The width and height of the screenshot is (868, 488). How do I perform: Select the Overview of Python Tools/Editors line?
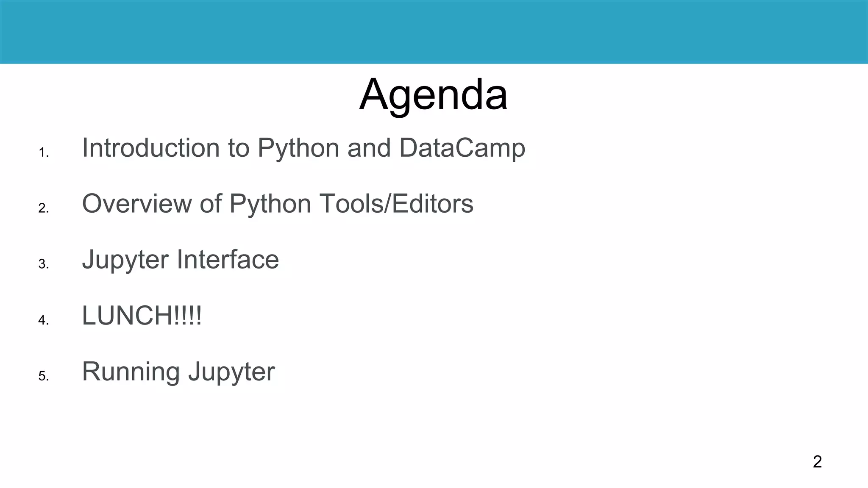tap(277, 204)
